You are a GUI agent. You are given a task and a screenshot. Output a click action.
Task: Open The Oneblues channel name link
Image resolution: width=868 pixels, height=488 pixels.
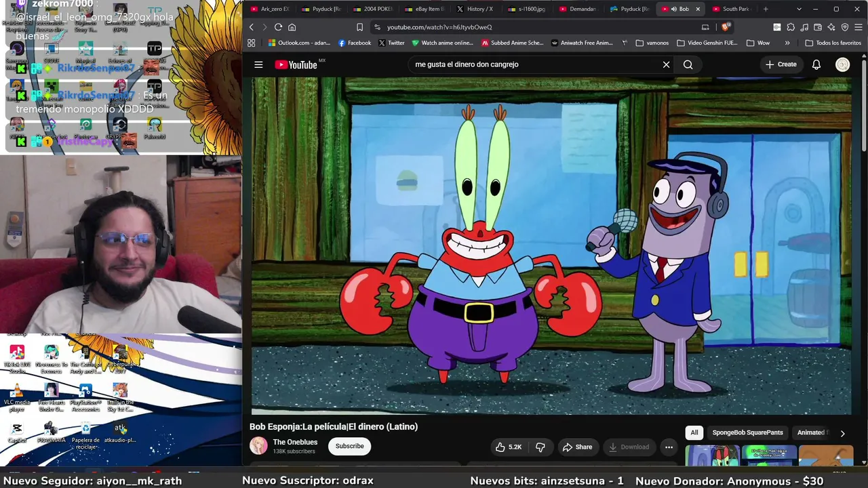tap(295, 442)
